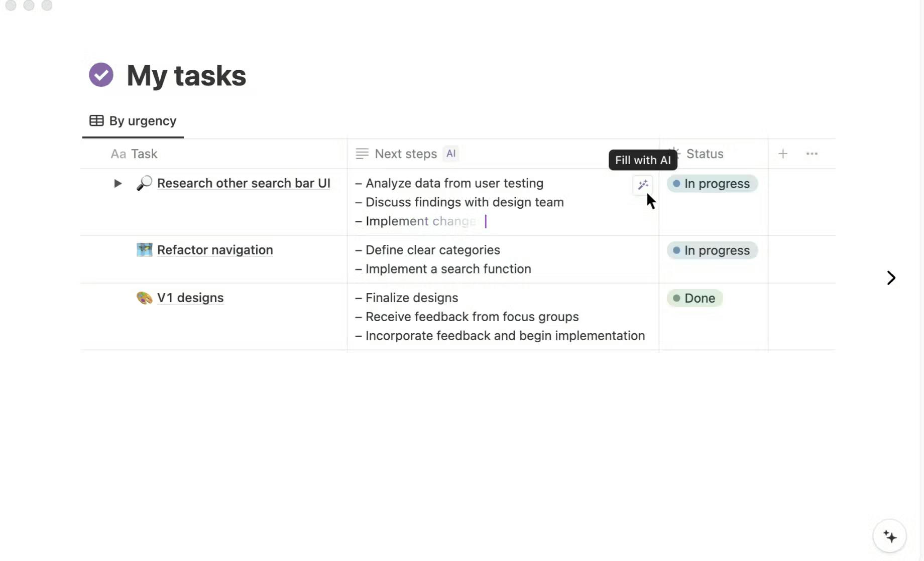This screenshot has height=561, width=924.
Task: Click the sparkle icon in Status column header
Action: pyautogui.click(x=675, y=154)
